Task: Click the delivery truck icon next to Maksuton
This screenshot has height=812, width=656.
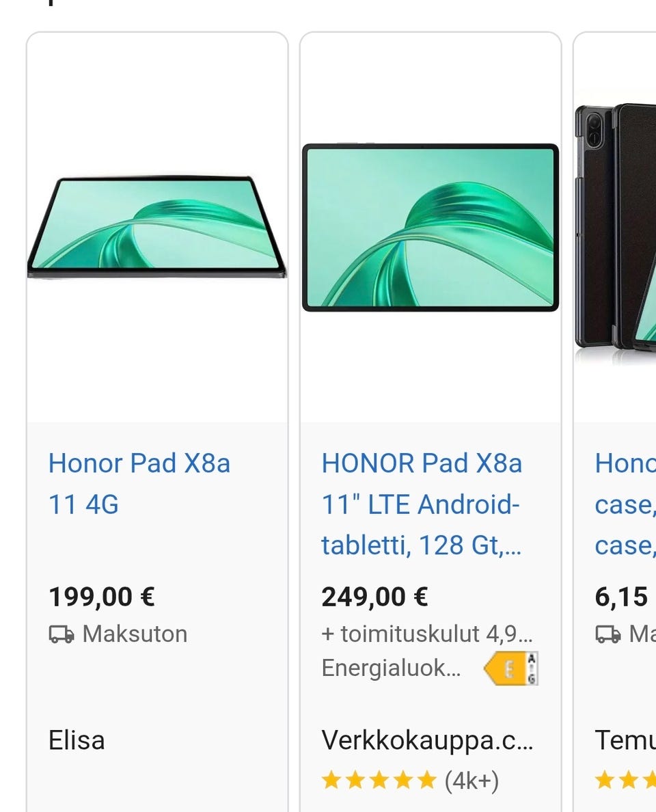Action: click(x=61, y=634)
